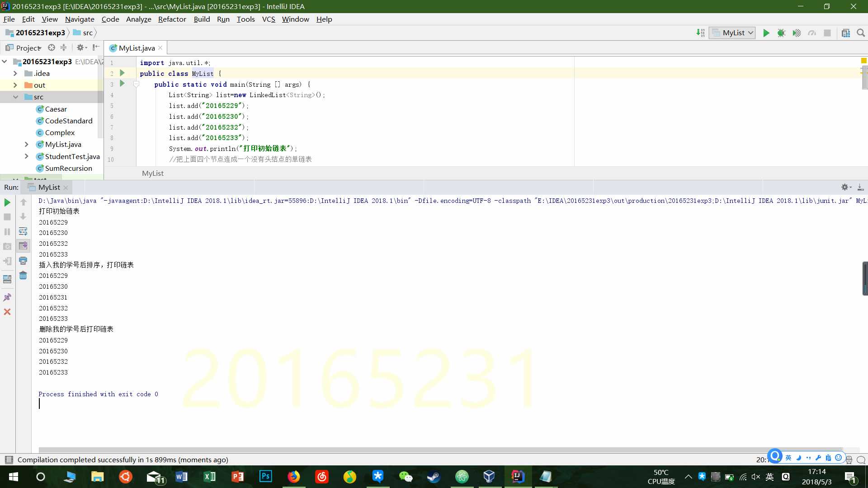Expand the out folder
The image size is (868, 488).
15,85
